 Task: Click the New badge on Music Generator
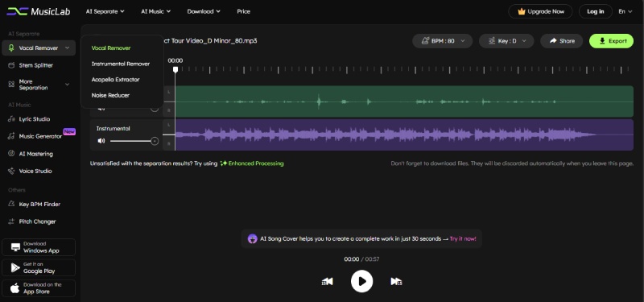[69, 132]
